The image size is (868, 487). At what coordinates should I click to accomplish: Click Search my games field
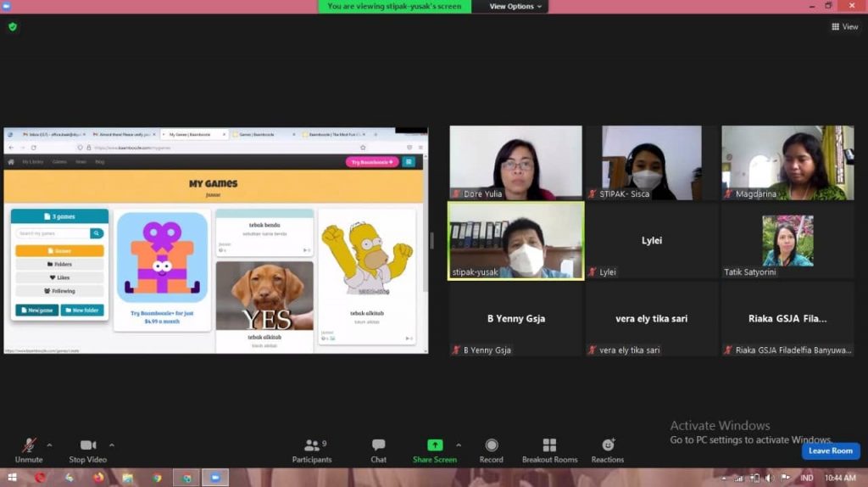[x=53, y=233]
